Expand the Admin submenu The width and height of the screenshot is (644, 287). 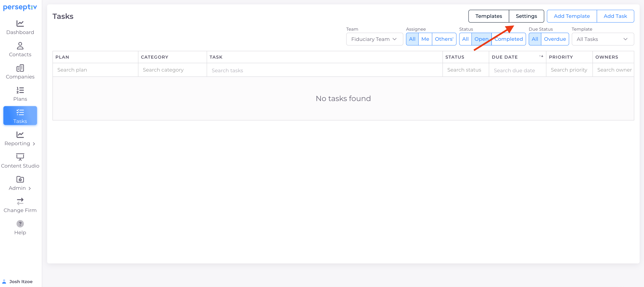pos(20,188)
